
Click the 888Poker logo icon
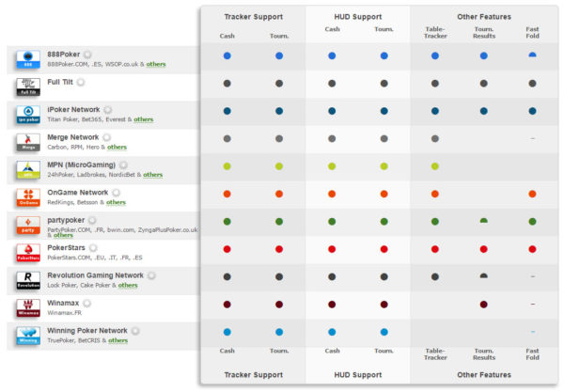click(28, 60)
